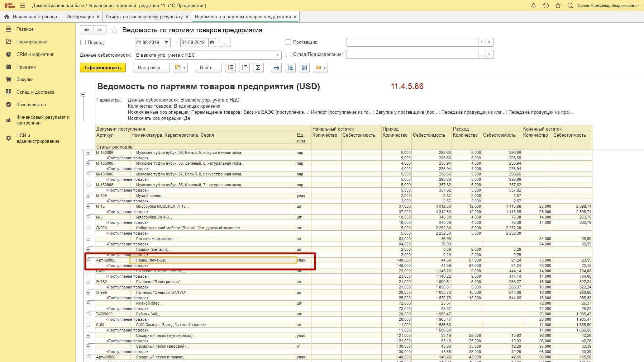
Task: Open notifications bell icon
Action: (x=533, y=6)
